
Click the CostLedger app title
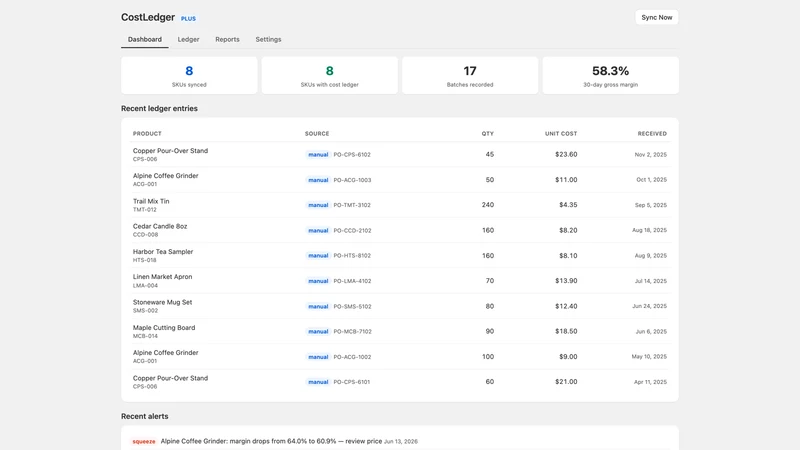(148, 17)
